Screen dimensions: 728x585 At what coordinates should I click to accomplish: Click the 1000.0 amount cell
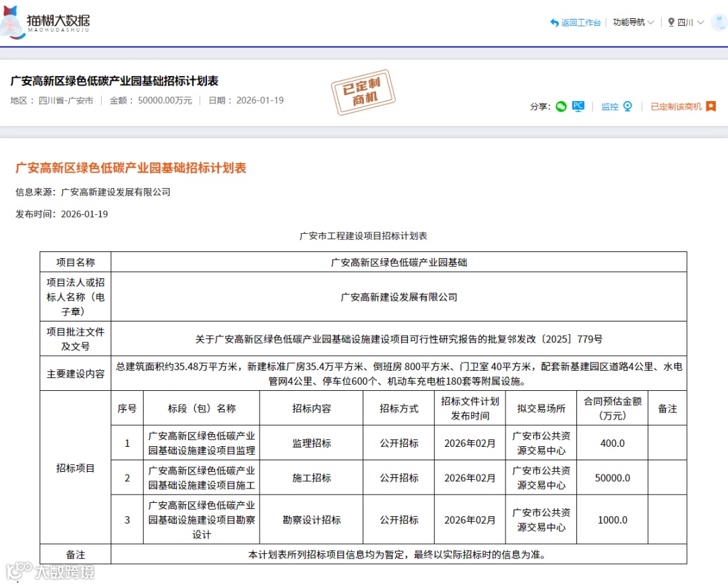tap(612, 520)
